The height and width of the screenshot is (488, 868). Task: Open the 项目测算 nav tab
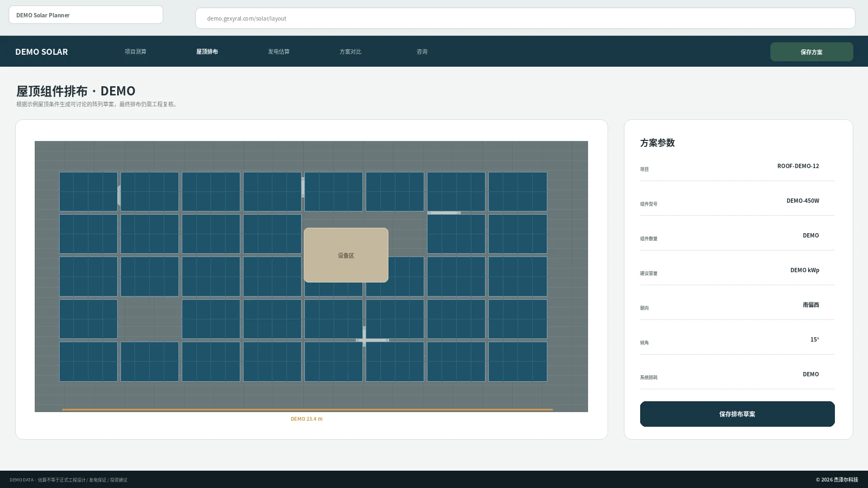tap(135, 52)
